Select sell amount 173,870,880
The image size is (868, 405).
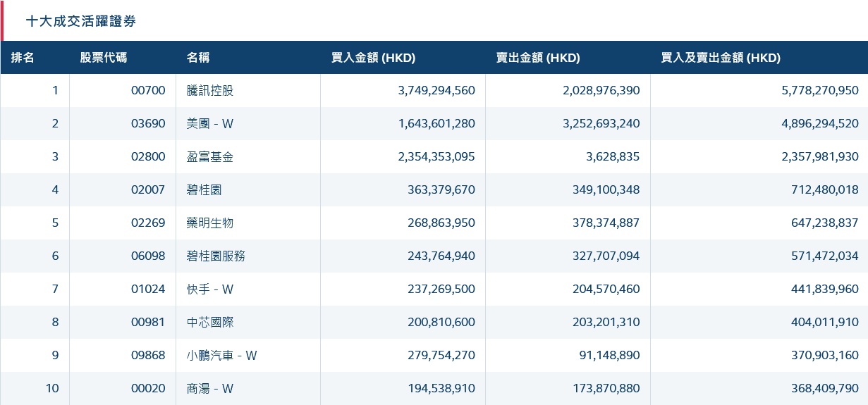[x=606, y=388]
